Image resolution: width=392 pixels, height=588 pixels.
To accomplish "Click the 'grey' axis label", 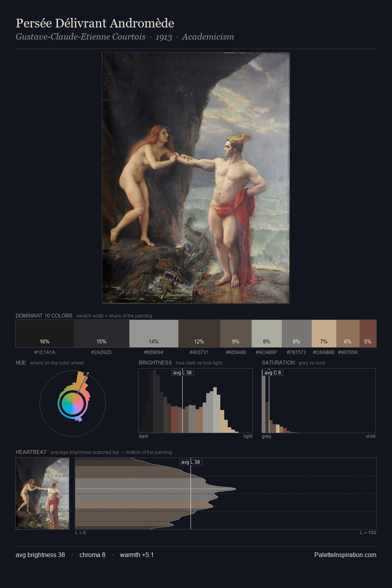I will 267,436.
